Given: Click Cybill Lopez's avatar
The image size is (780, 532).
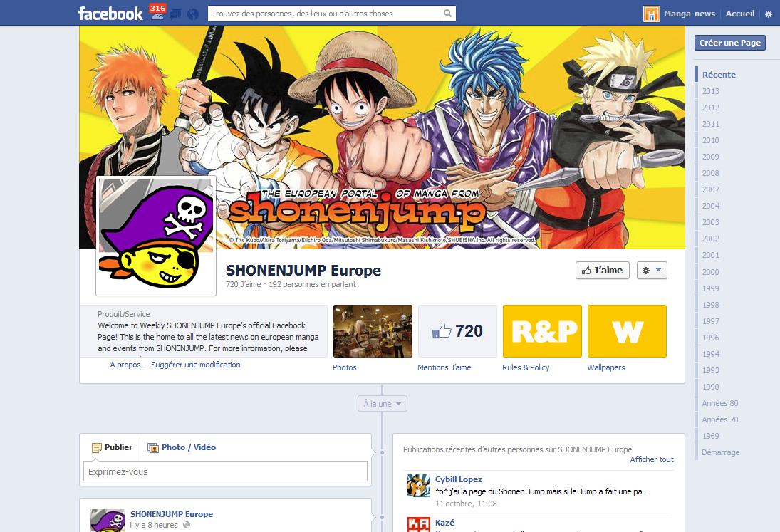Looking at the screenshot, I should [419, 486].
